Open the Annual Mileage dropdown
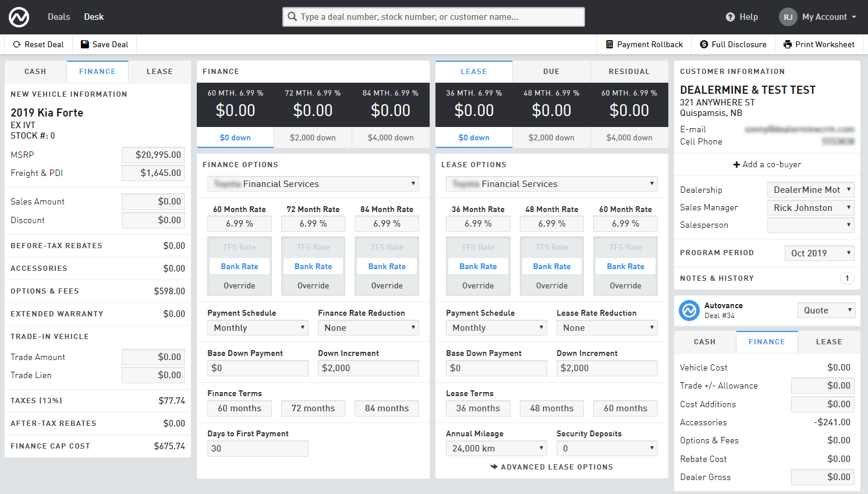Image resolution: width=868 pixels, height=494 pixels. click(x=496, y=449)
